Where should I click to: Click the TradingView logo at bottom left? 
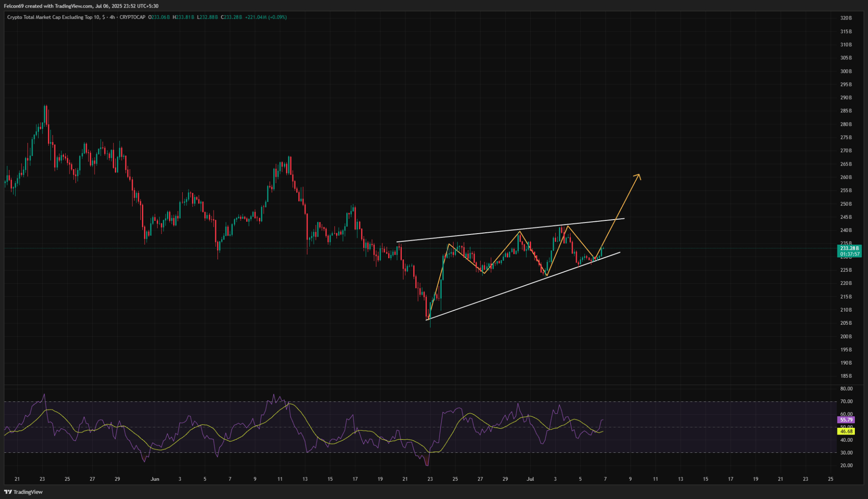[x=24, y=492]
